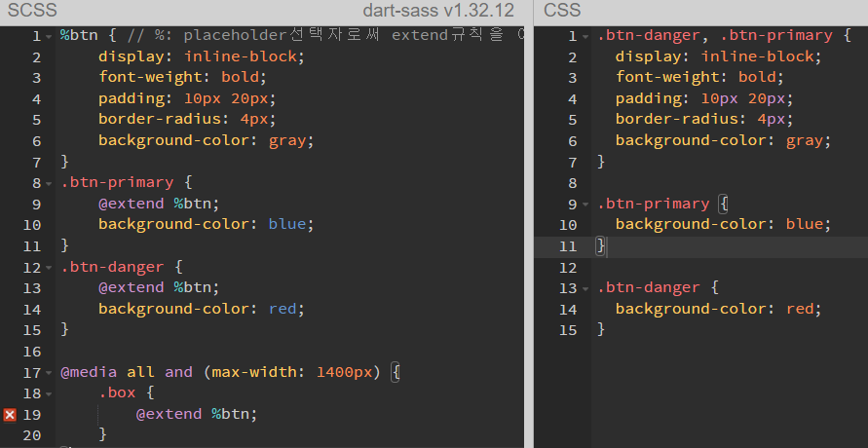
Task: Click the %btn placeholder selector on SCSS line 1
Action: pyautogui.click(x=79, y=35)
